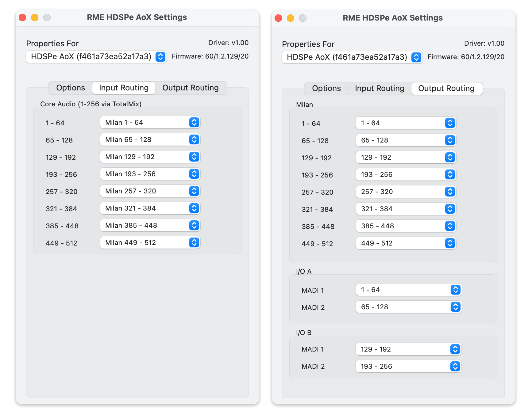
Task: Open the Milan 65 - 128 input dropdown
Action: 150,140
